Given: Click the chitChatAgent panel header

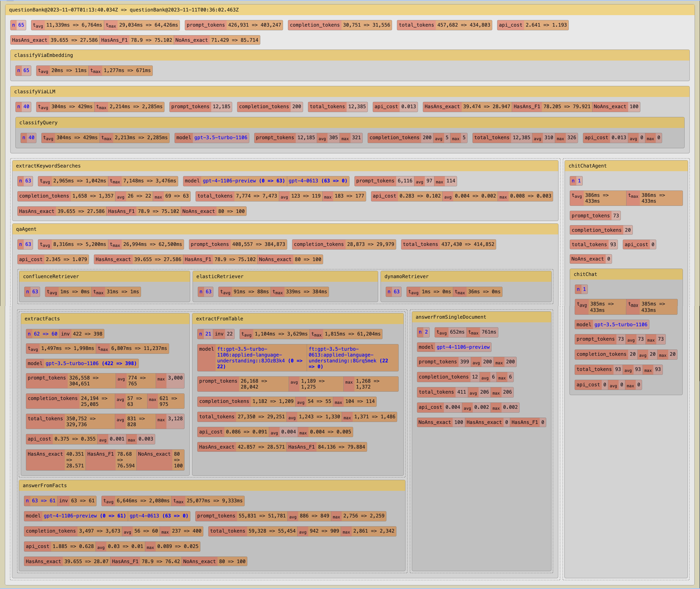Looking at the screenshot, I should pos(587,166).
